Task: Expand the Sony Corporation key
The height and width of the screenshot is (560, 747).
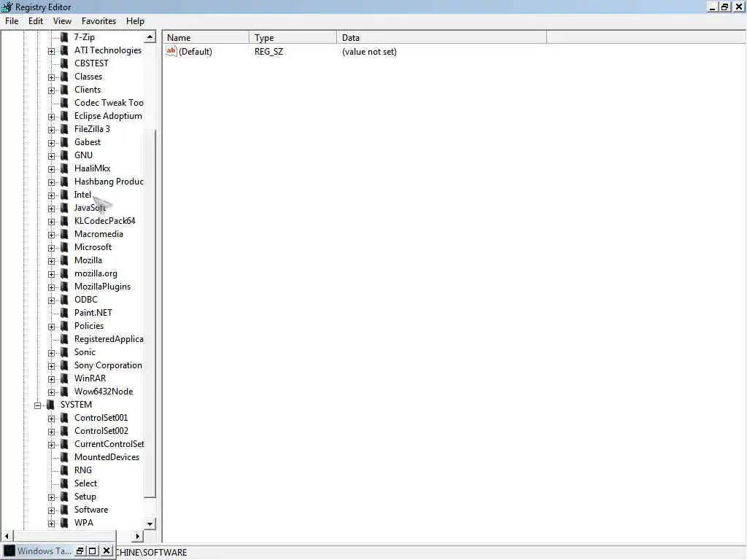Action: [52, 366]
